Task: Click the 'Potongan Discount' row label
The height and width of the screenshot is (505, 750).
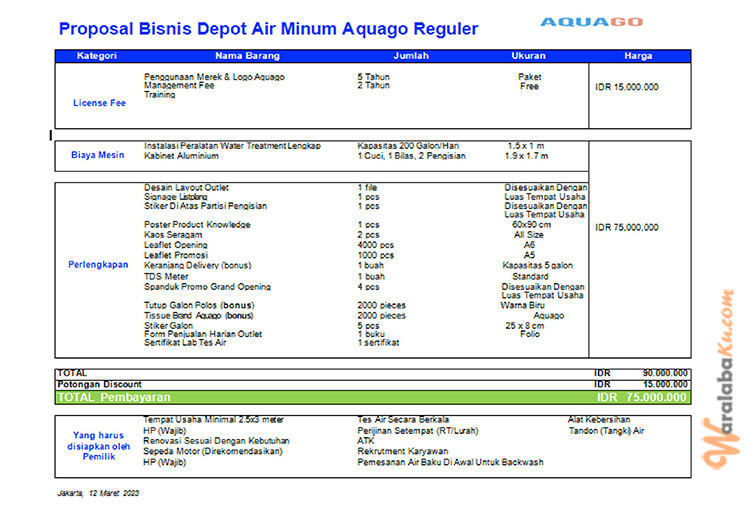Action: pyautogui.click(x=99, y=384)
